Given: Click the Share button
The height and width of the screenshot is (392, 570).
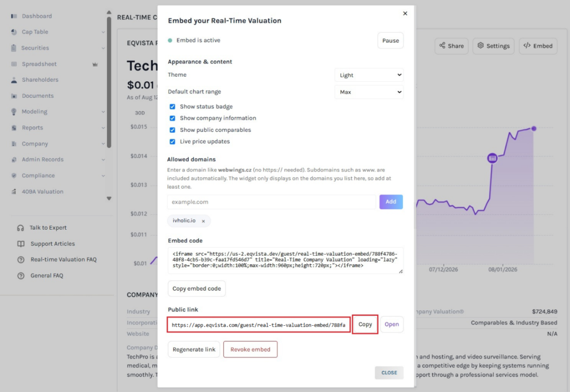Looking at the screenshot, I should [x=451, y=46].
